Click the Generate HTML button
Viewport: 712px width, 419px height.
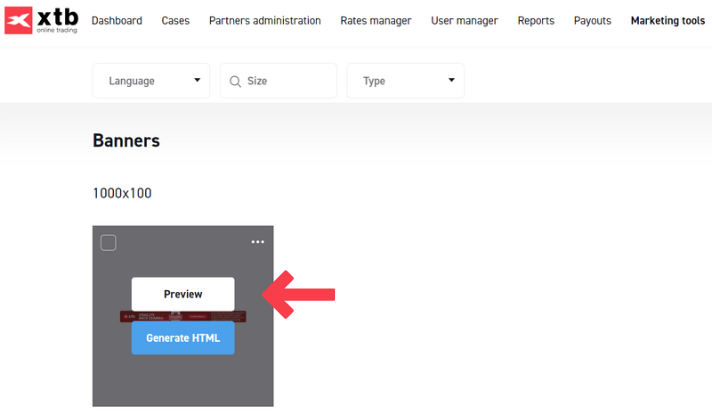click(183, 338)
